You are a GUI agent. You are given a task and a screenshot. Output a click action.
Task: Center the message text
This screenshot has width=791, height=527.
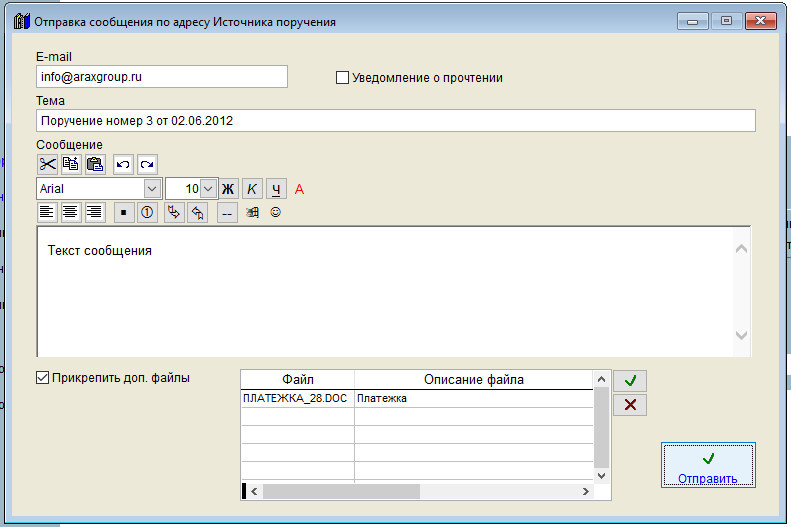click(x=70, y=212)
